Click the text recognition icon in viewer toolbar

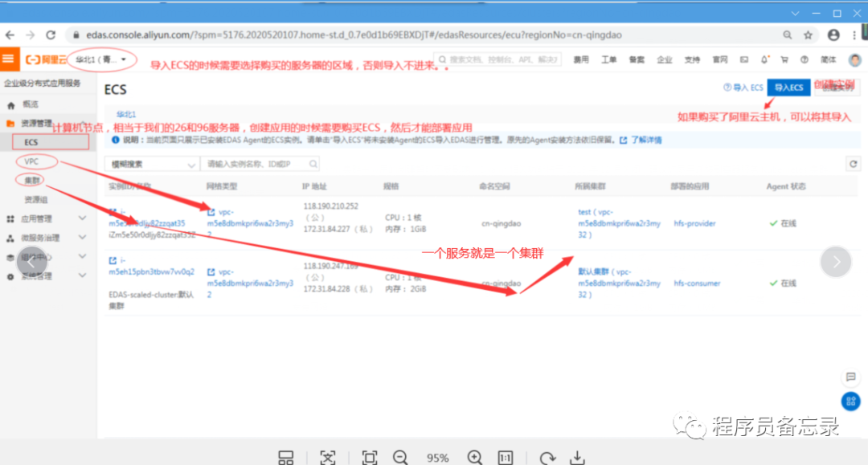coord(328,457)
